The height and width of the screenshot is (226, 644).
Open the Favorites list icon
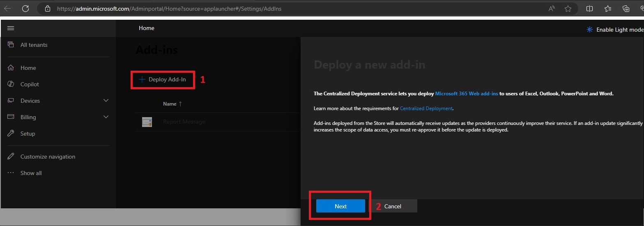608,8
